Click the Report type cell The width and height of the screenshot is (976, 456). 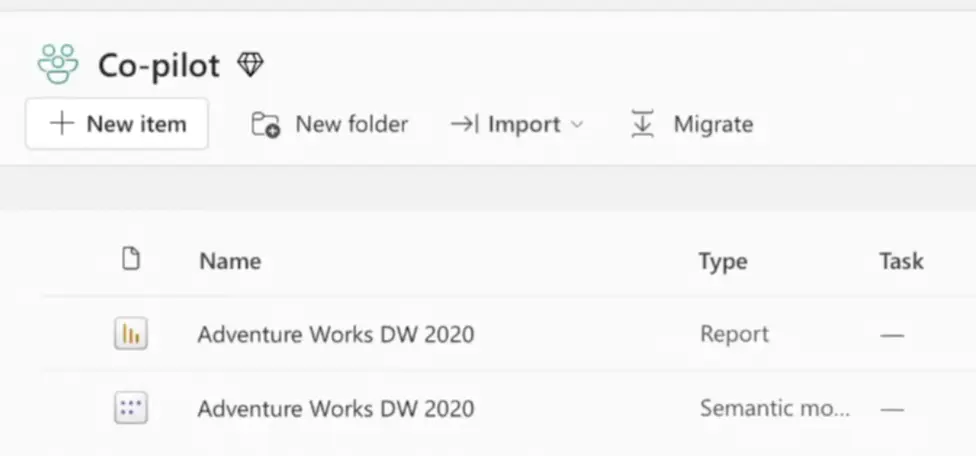pyautogui.click(x=734, y=334)
